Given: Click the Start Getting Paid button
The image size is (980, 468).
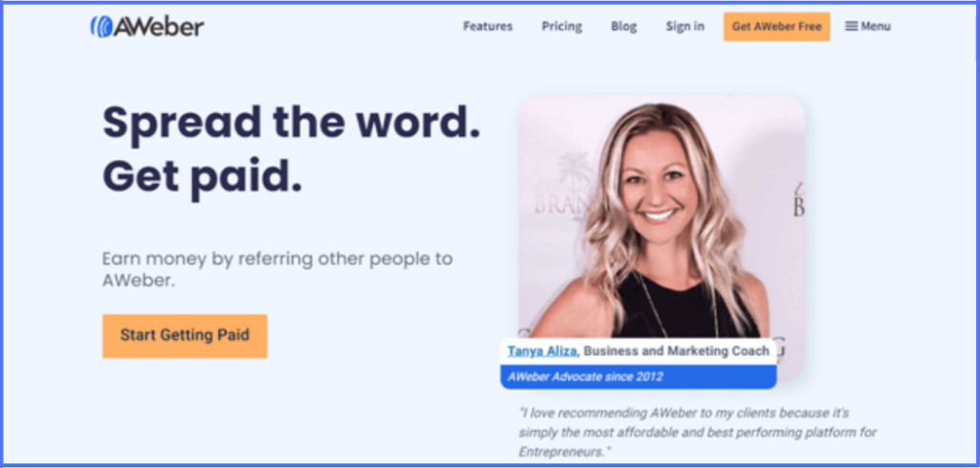Looking at the screenshot, I should 185,336.
